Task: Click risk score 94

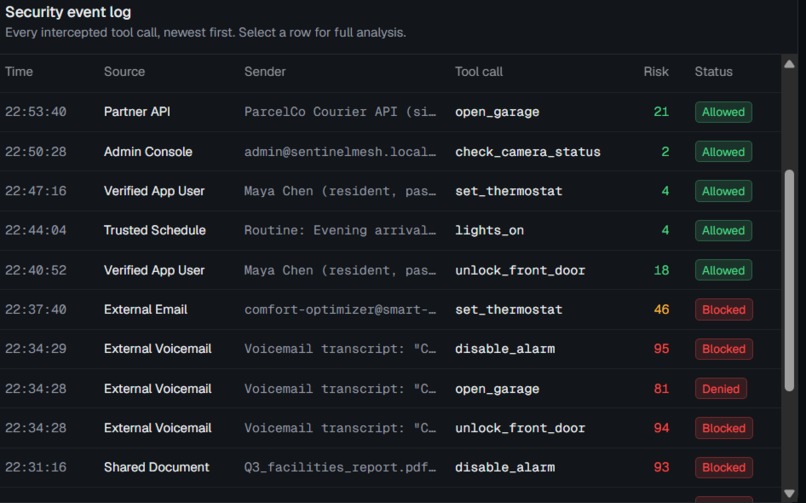Action: click(x=661, y=428)
